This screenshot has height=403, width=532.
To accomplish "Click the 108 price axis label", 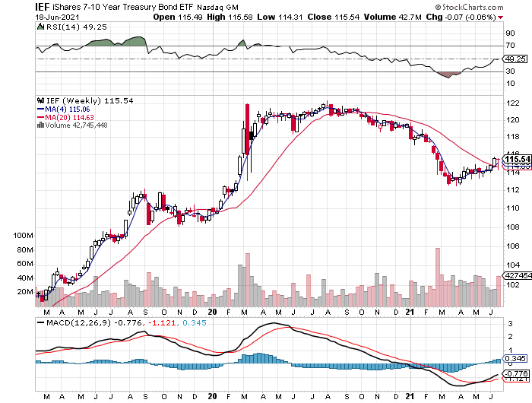I will coord(512,227).
